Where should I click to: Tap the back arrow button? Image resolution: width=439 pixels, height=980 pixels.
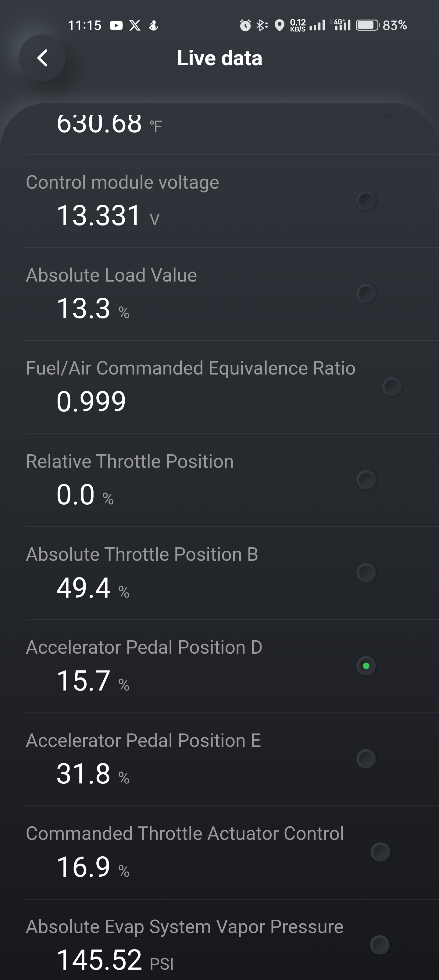coord(42,58)
